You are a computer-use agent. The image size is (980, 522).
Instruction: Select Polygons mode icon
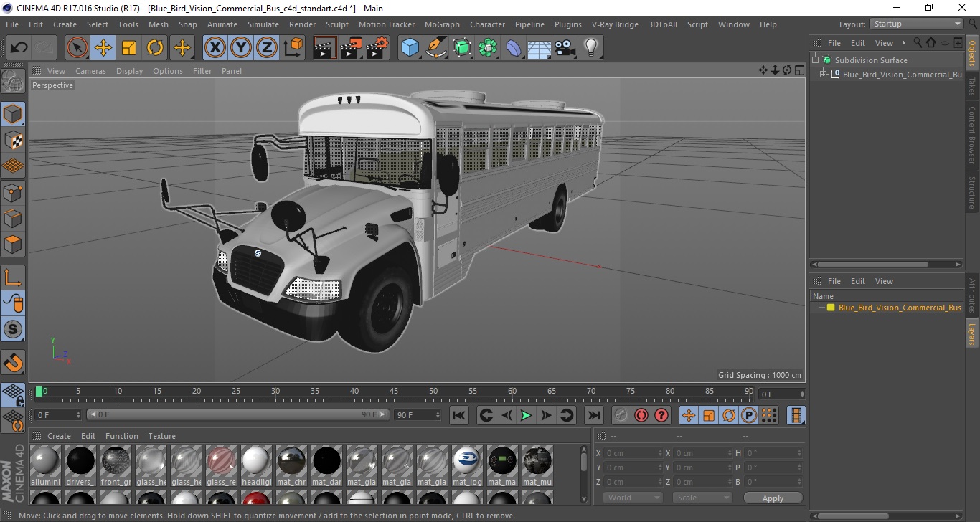tap(13, 244)
